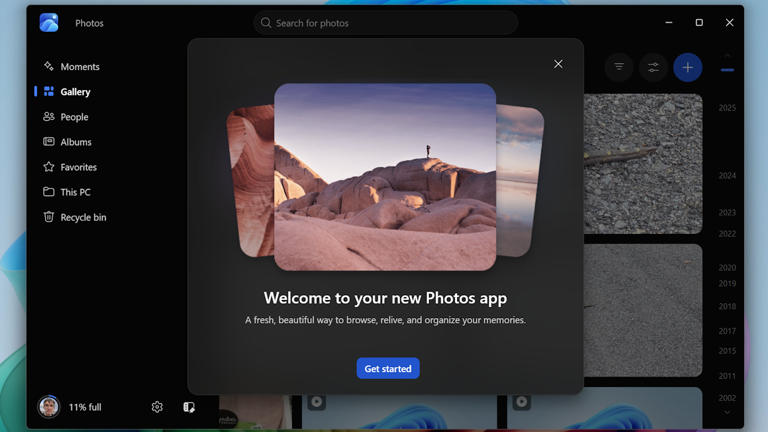Click the timeline scroll up chevron

(x=727, y=55)
